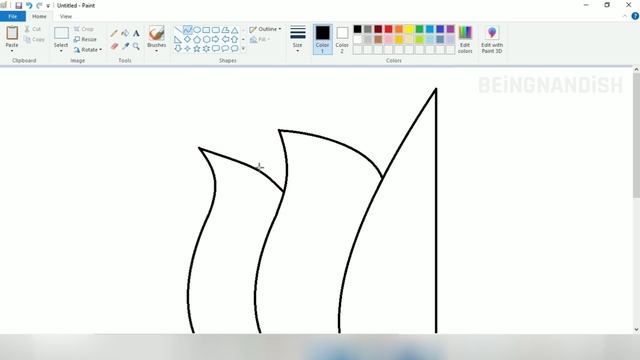The height and width of the screenshot is (360, 640).
Task: Switch to the Home tab
Action: 39,16
